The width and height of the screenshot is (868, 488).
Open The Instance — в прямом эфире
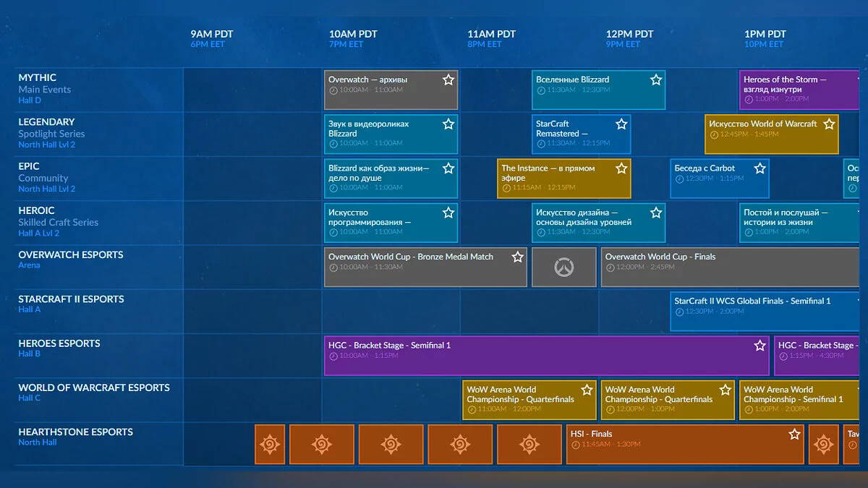pyautogui.click(x=564, y=179)
